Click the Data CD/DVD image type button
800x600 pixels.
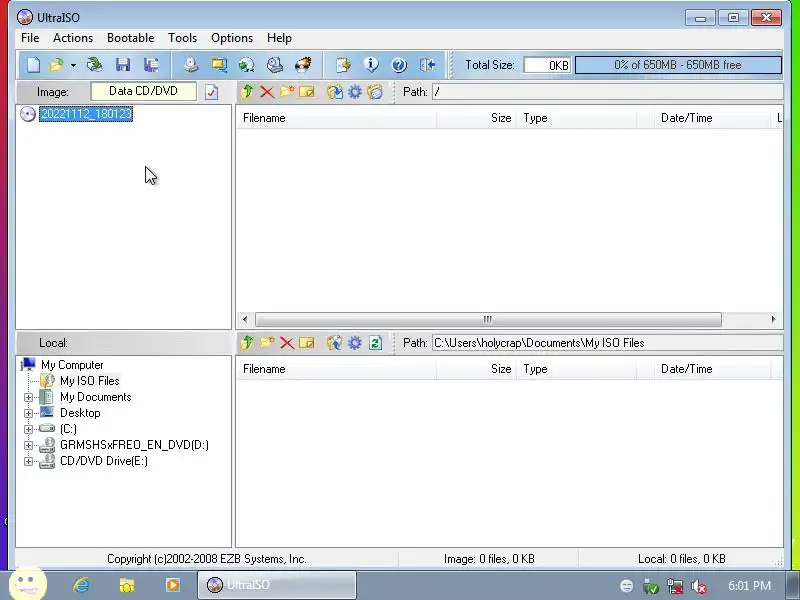coord(143,91)
